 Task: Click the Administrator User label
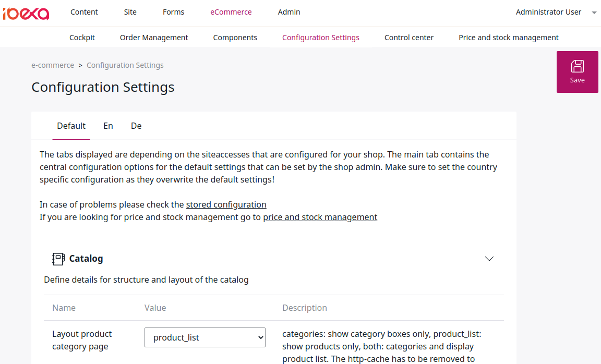tap(548, 12)
